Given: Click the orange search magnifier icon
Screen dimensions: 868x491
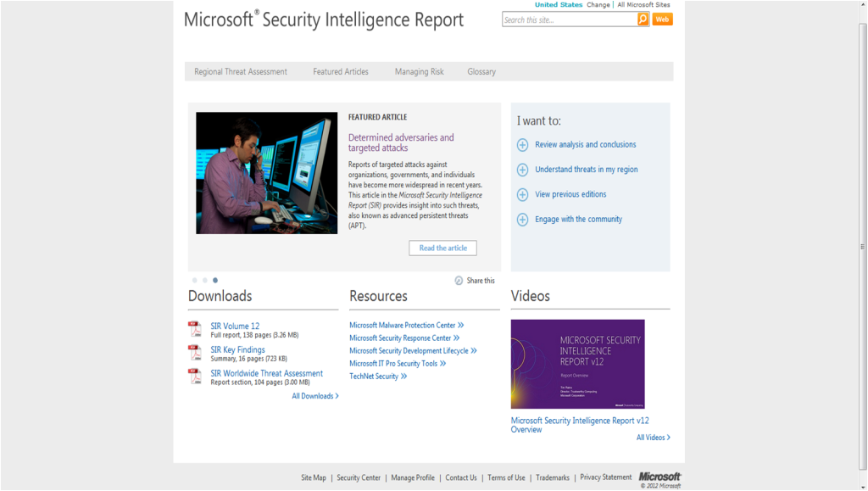Looking at the screenshot, I should (x=643, y=20).
